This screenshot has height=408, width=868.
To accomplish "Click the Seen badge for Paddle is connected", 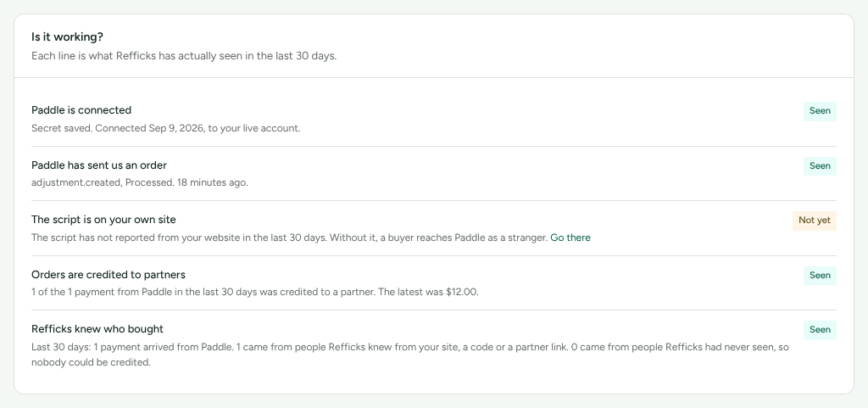I will [820, 111].
